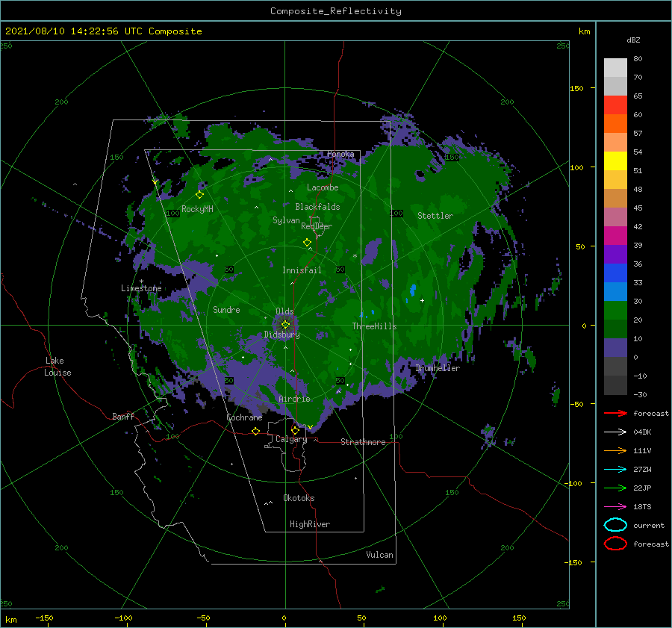Click the yellow diamond marker below Cochrane
Viewport: 672px width, 628px height.
(x=255, y=431)
